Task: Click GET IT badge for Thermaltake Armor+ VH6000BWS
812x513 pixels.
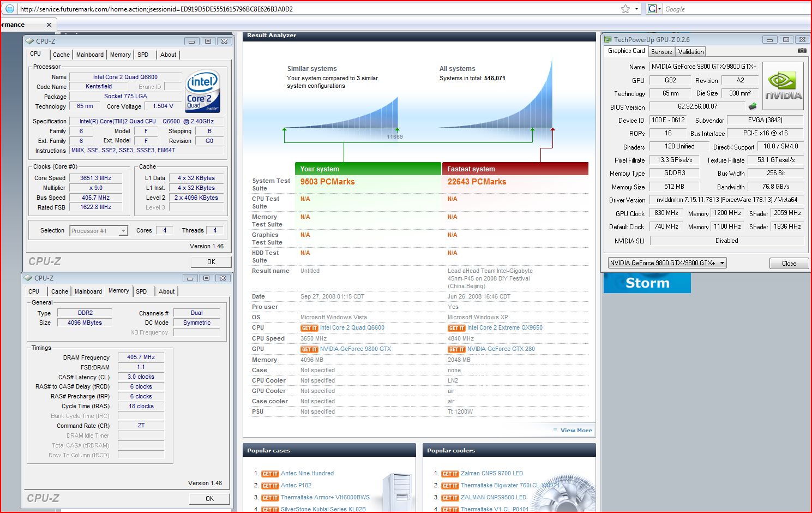Action: (x=270, y=498)
